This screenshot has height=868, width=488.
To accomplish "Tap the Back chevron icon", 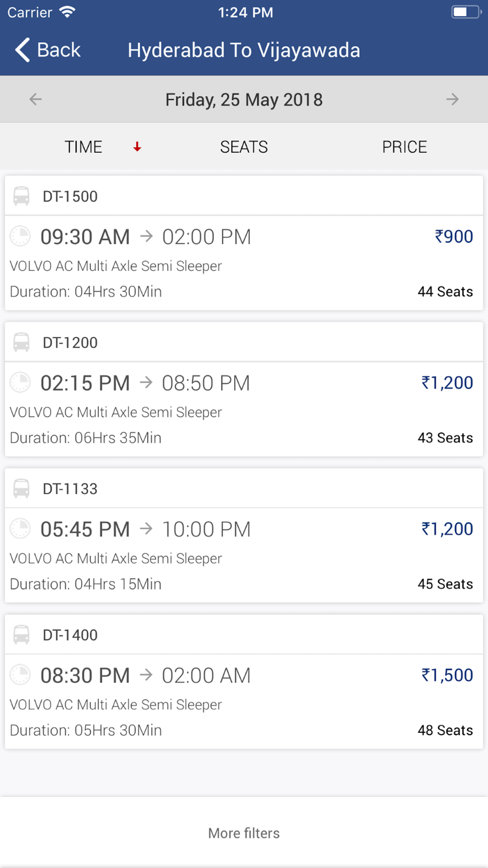I will [x=22, y=50].
